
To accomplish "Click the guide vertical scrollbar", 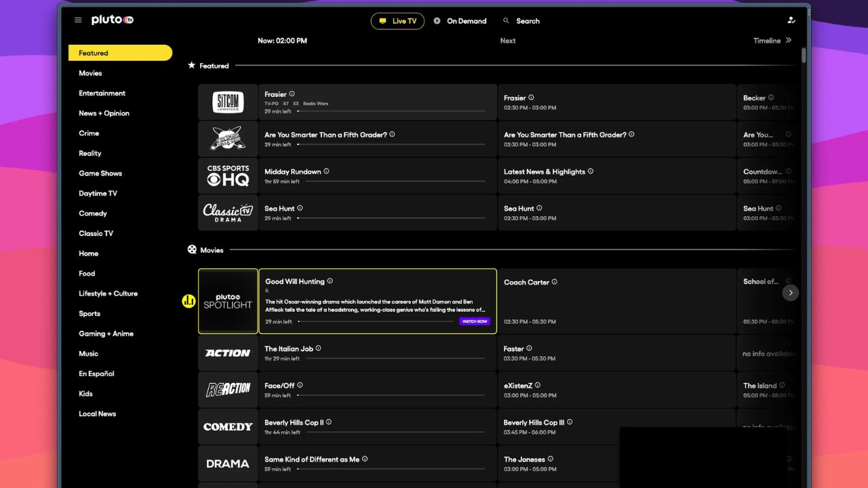I will pos(804,56).
